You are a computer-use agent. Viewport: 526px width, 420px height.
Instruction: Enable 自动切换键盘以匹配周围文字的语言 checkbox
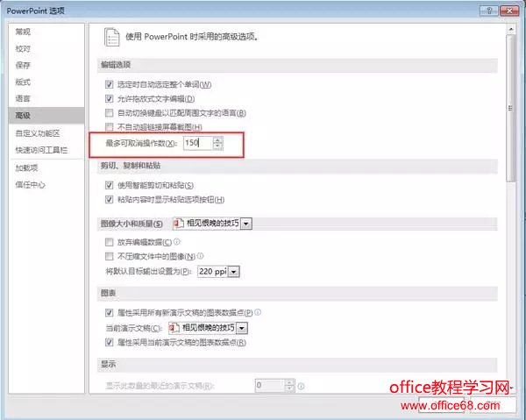click(x=109, y=113)
